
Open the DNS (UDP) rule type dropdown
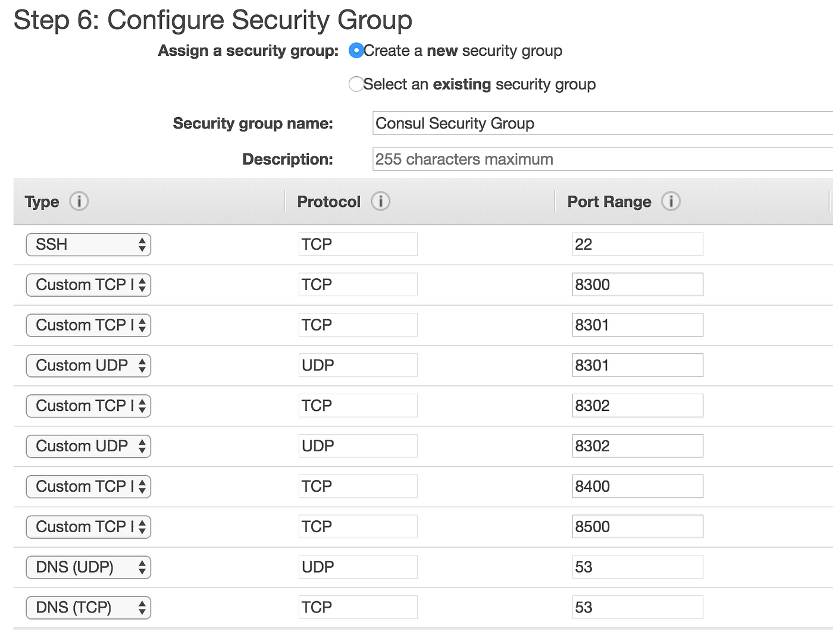click(88, 567)
